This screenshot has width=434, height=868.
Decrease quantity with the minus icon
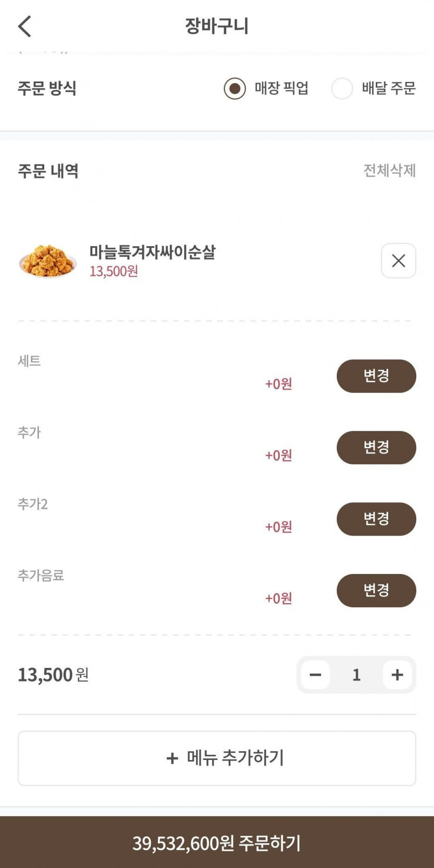[x=315, y=675]
